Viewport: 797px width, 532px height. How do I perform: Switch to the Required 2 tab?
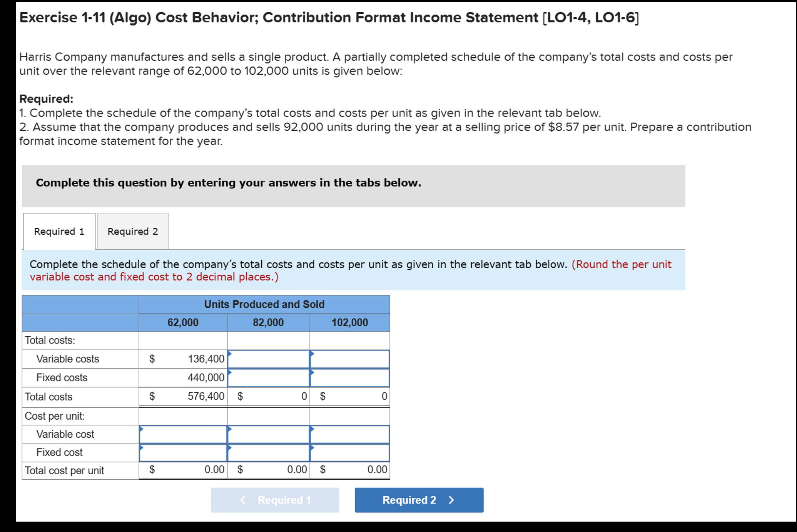click(x=133, y=231)
